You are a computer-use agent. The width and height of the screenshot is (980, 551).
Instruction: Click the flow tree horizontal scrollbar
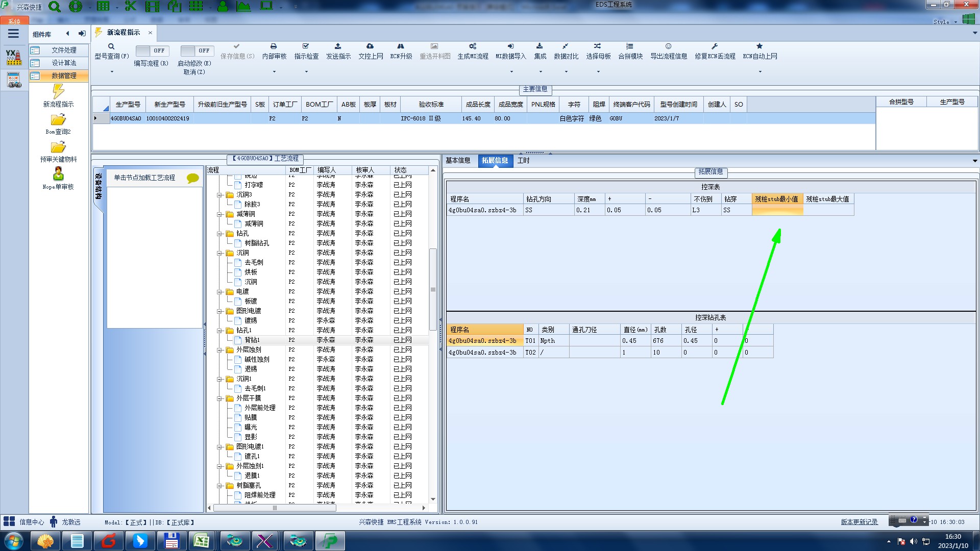tap(275, 508)
